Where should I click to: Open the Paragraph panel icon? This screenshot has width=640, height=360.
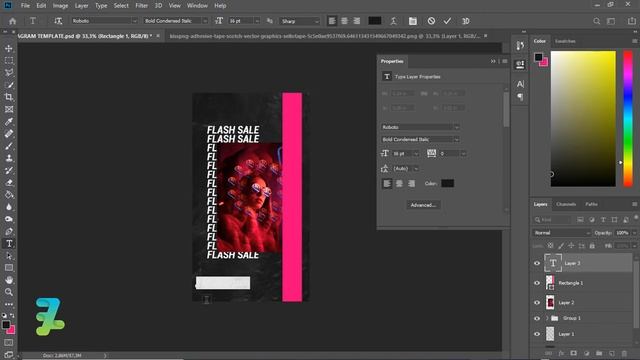[520, 97]
